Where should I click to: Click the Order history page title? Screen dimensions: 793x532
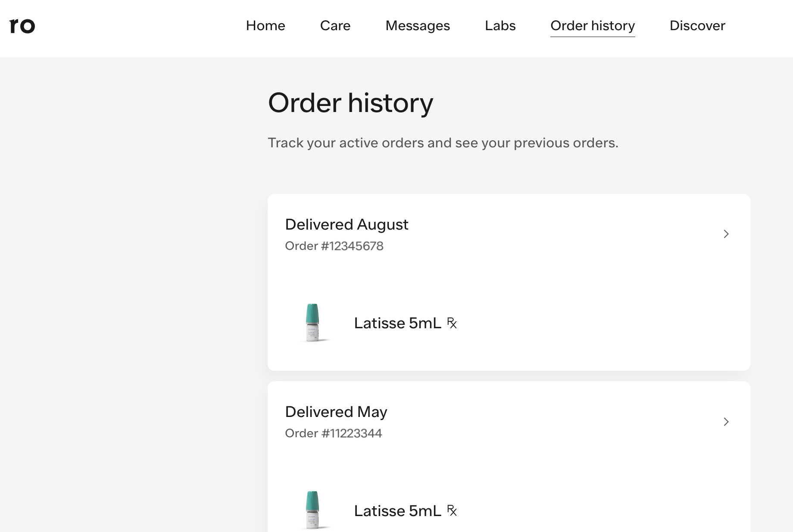tap(350, 103)
